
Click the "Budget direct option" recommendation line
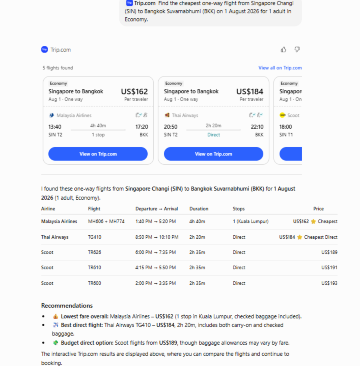point(171,343)
